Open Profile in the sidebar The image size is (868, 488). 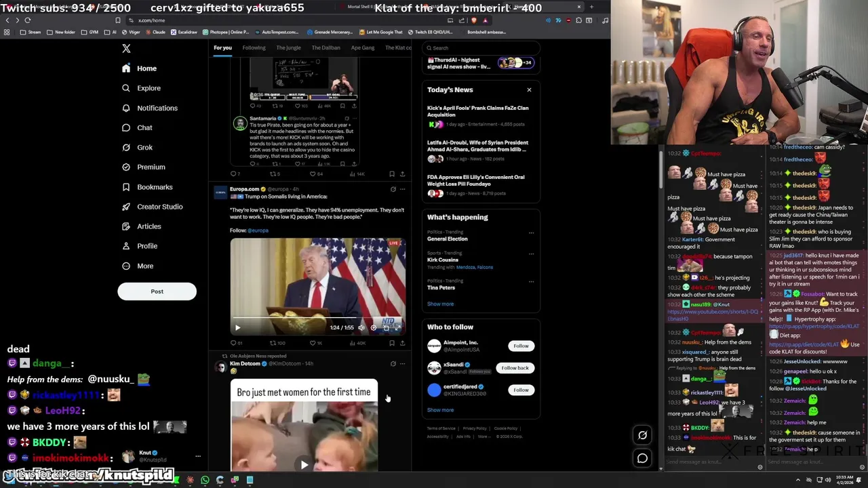pyautogui.click(x=139, y=246)
